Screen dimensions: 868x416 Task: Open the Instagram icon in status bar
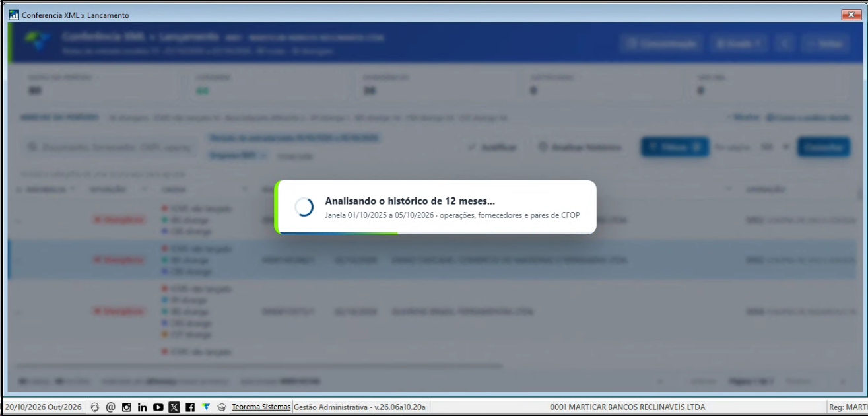click(127, 407)
